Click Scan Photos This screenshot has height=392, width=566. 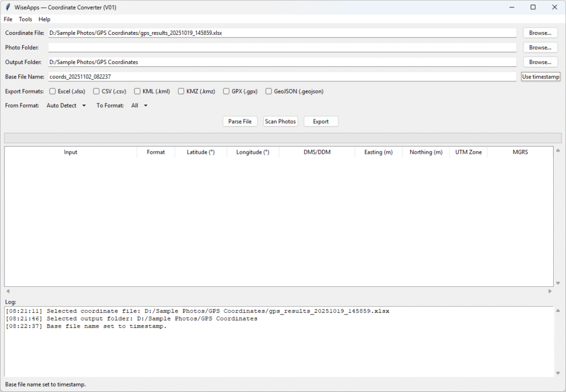(280, 121)
